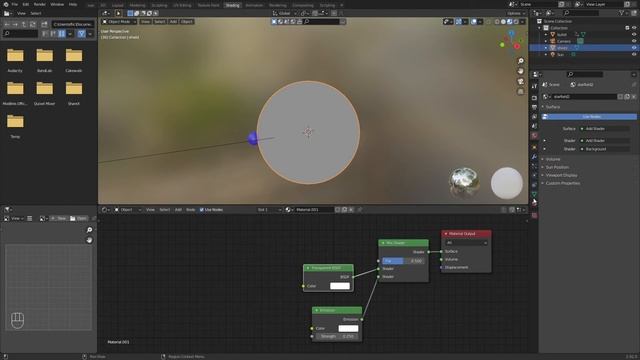Open the Slot 1 material slot dropdown

[269, 210]
